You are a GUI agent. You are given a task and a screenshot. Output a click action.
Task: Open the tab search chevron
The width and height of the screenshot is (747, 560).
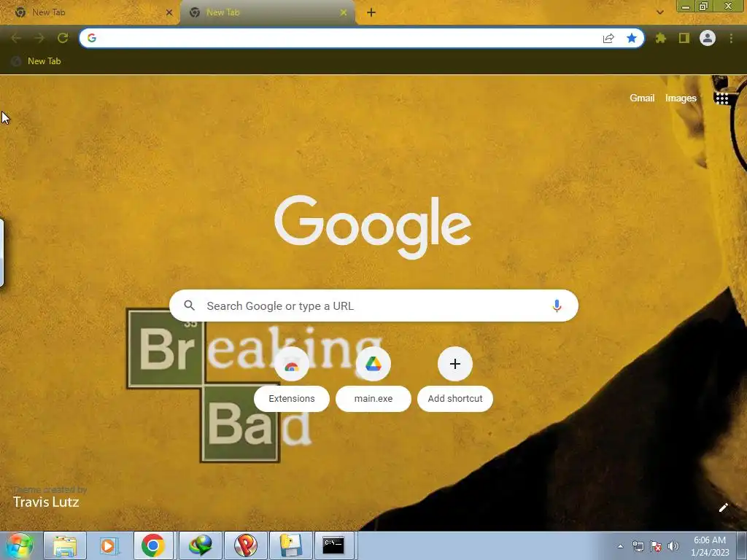click(659, 12)
